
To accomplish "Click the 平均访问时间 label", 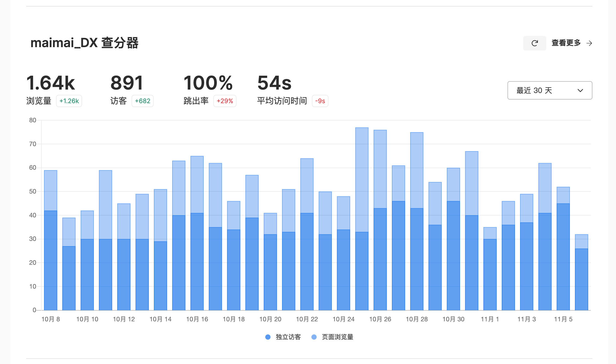I will [x=282, y=101].
